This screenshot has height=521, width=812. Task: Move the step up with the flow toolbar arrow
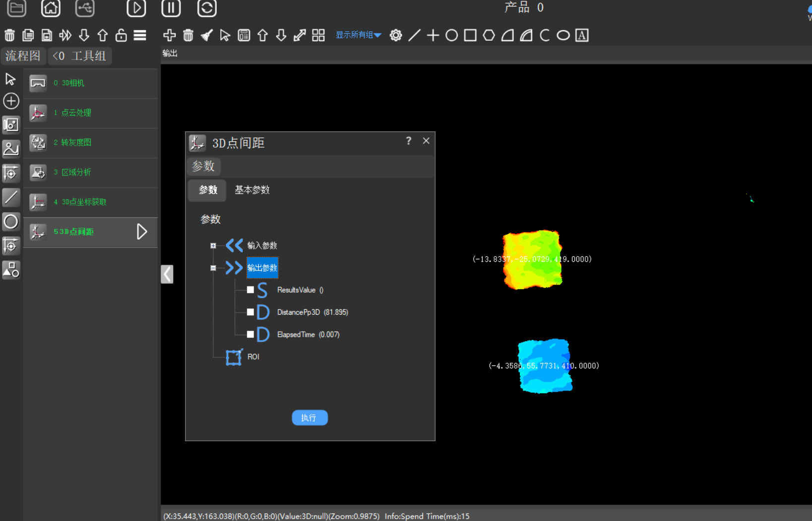pos(103,35)
